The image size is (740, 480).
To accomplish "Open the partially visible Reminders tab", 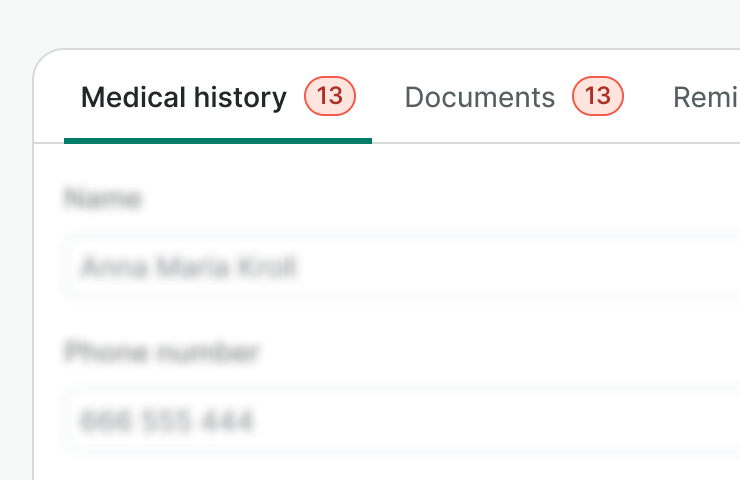I will pos(706,97).
